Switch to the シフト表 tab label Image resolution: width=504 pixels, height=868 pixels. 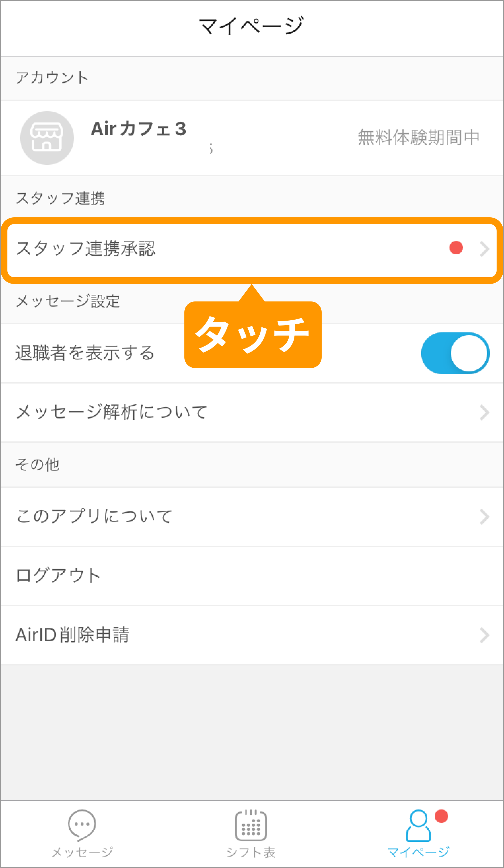tap(251, 852)
